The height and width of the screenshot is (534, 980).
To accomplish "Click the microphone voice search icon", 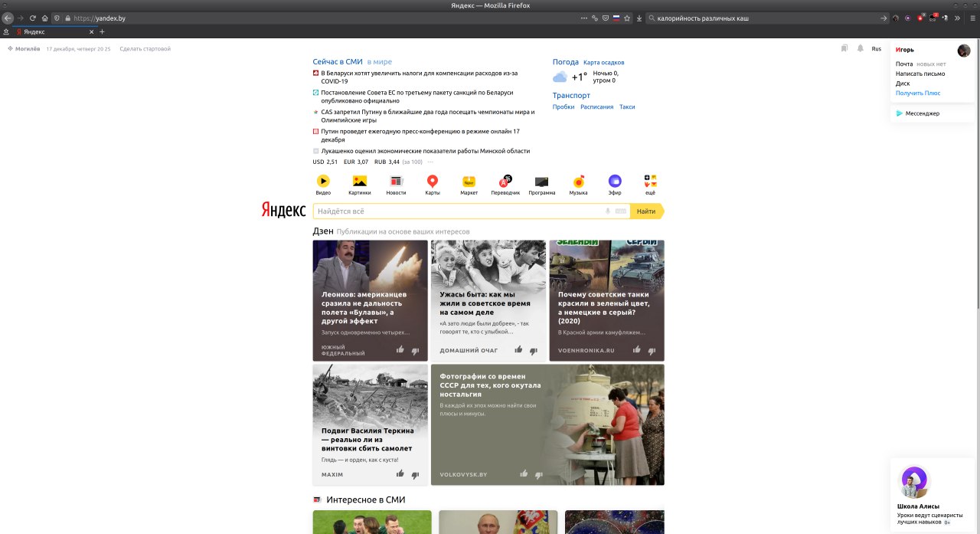I will pyautogui.click(x=608, y=211).
